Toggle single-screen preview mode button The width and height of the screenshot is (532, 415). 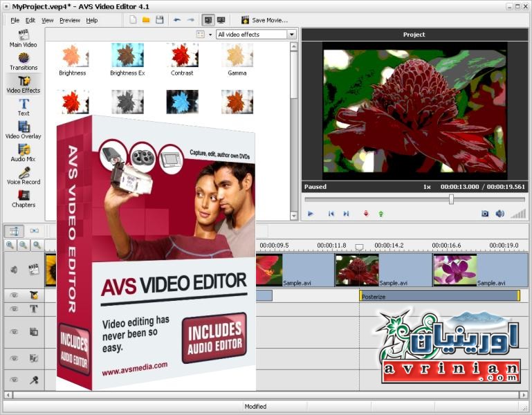(208, 20)
